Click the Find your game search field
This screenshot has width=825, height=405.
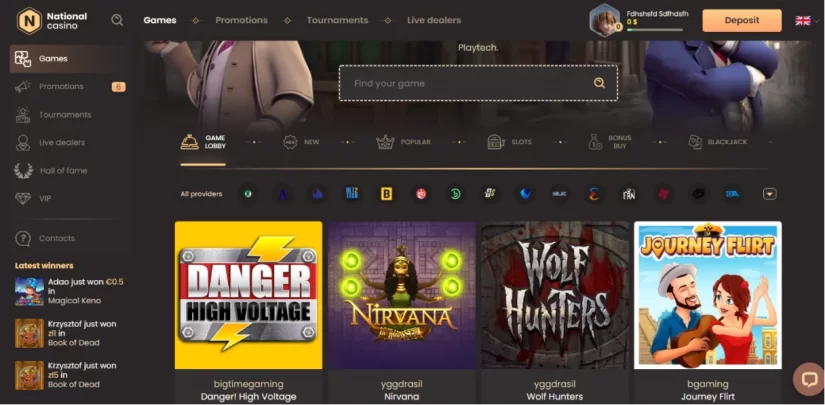[478, 83]
